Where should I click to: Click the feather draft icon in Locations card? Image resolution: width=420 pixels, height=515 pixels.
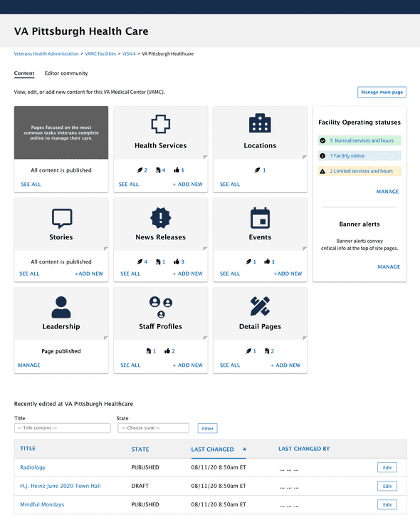coord(257,170)
